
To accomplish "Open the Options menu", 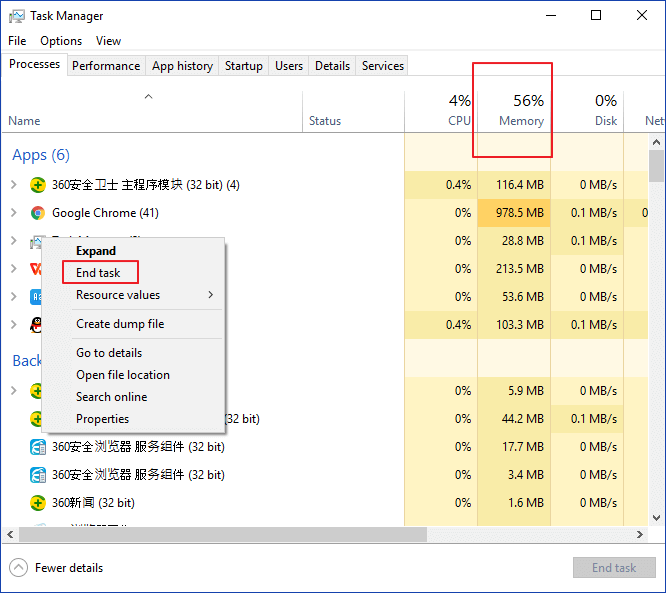I will [61, 41].
